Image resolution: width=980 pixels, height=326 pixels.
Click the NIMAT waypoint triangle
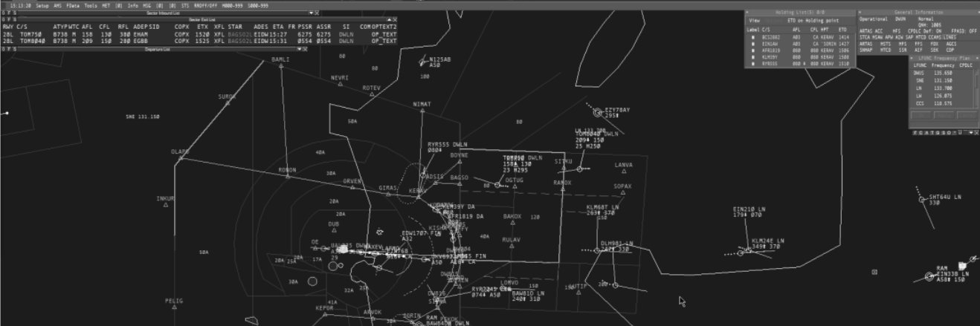pos(421,112)
